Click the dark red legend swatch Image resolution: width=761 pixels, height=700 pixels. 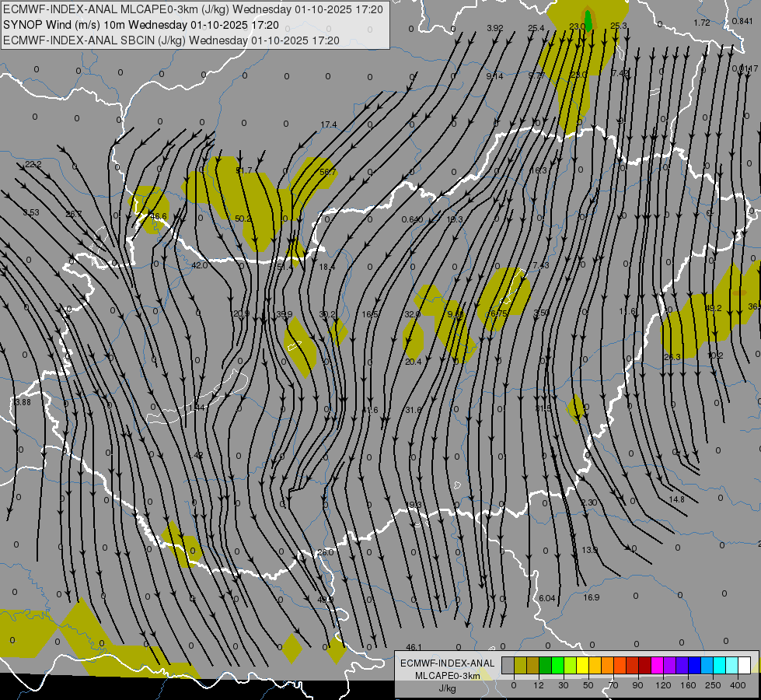point(645,665)
